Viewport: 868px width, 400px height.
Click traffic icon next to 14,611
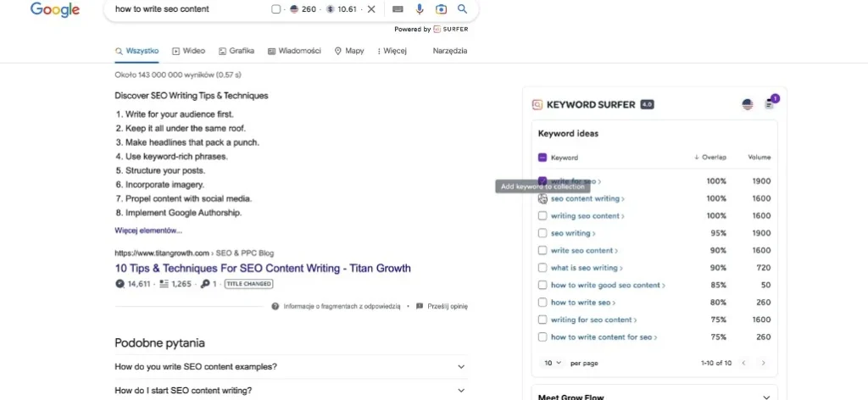point(120,284)
